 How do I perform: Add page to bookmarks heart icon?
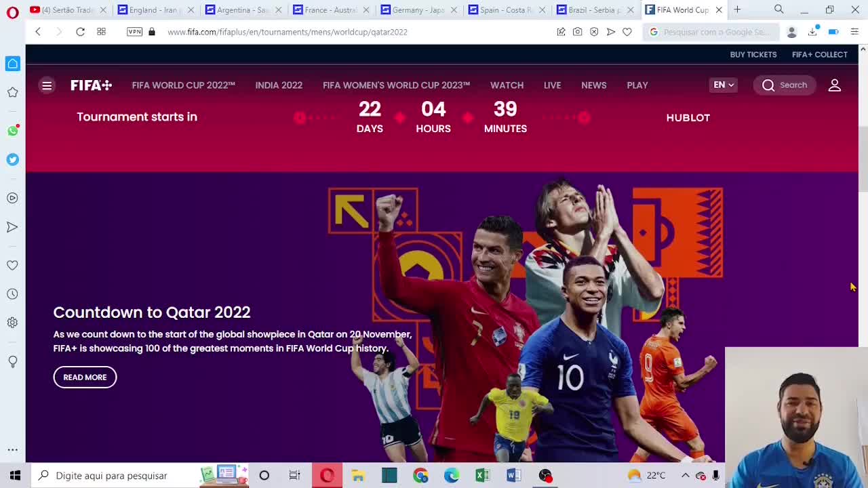coord(627,32)
